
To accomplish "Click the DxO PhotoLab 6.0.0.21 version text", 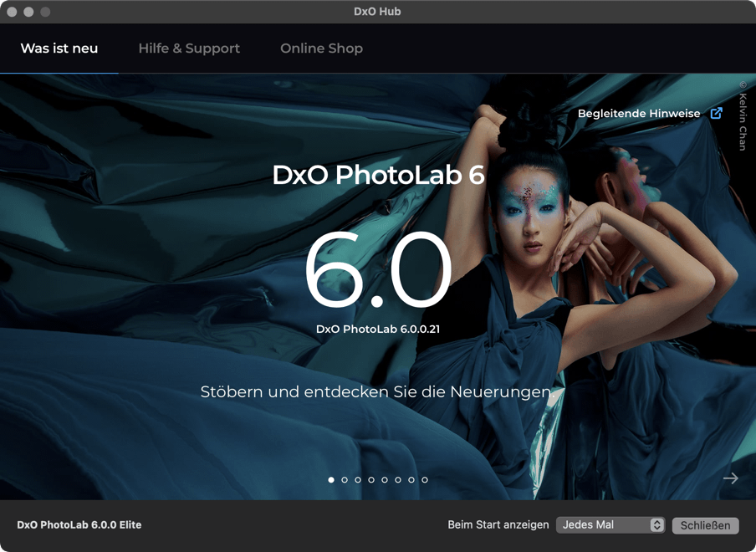I will point(378,330).
